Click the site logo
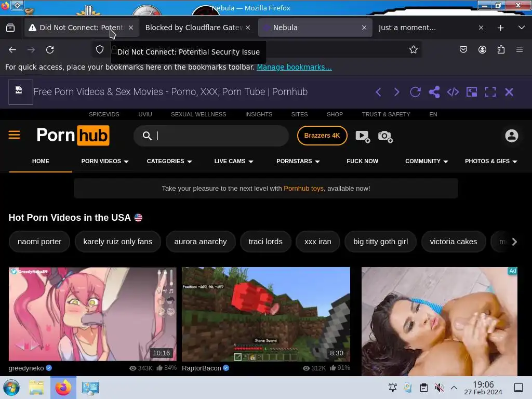 tap(73, 136)
